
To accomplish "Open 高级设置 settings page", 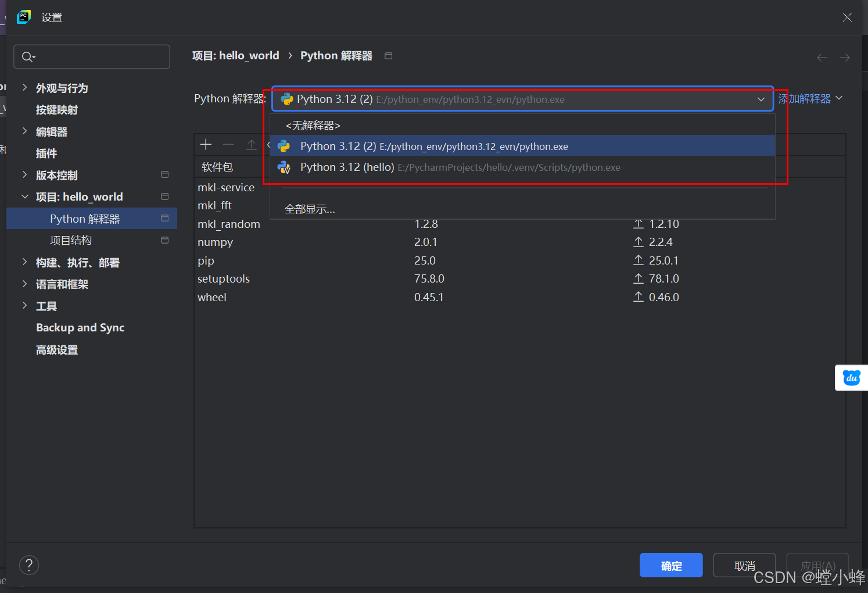I will [x=57, y=349].
